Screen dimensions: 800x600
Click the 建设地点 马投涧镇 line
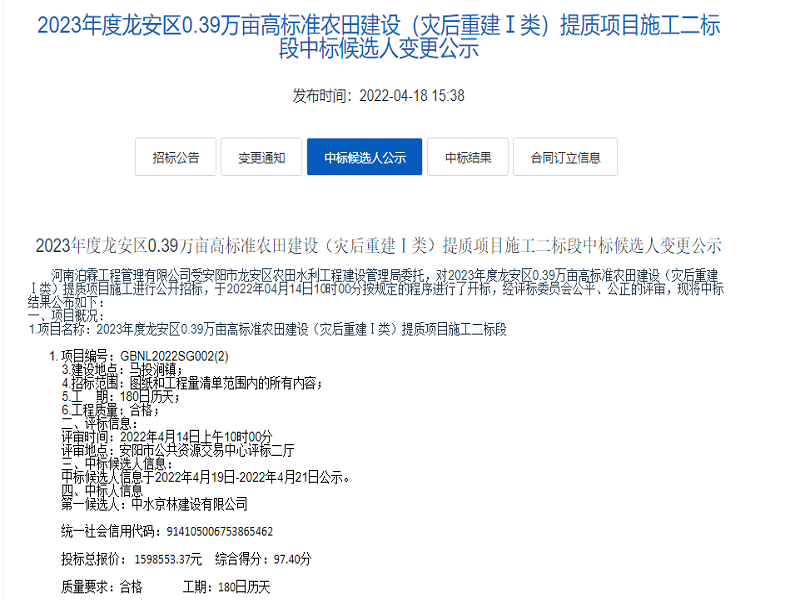(122, 369)
